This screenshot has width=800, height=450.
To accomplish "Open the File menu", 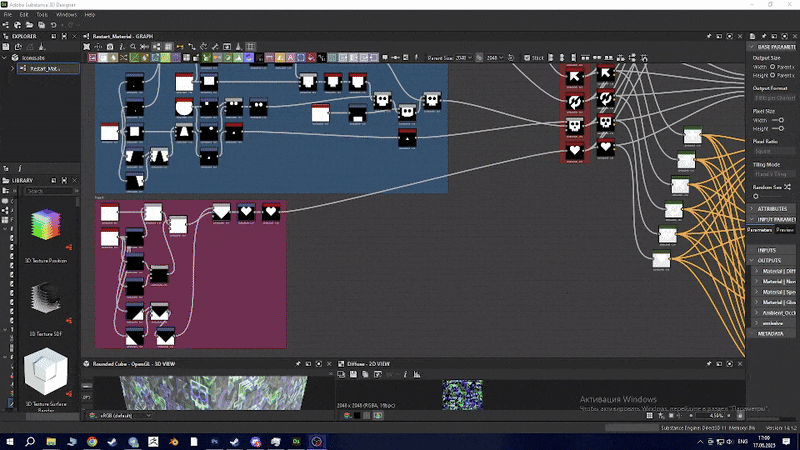I will (x=8, y=15).
